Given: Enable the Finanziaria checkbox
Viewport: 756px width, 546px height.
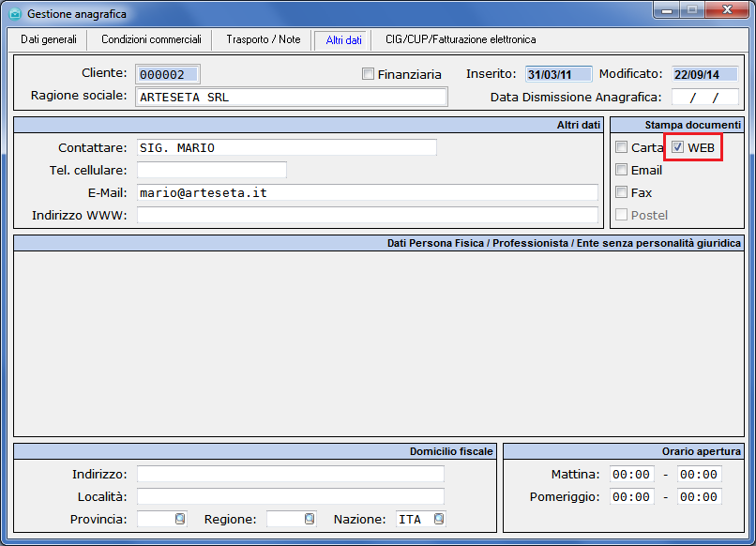Looking at the screenshot, I should point(368,74).
